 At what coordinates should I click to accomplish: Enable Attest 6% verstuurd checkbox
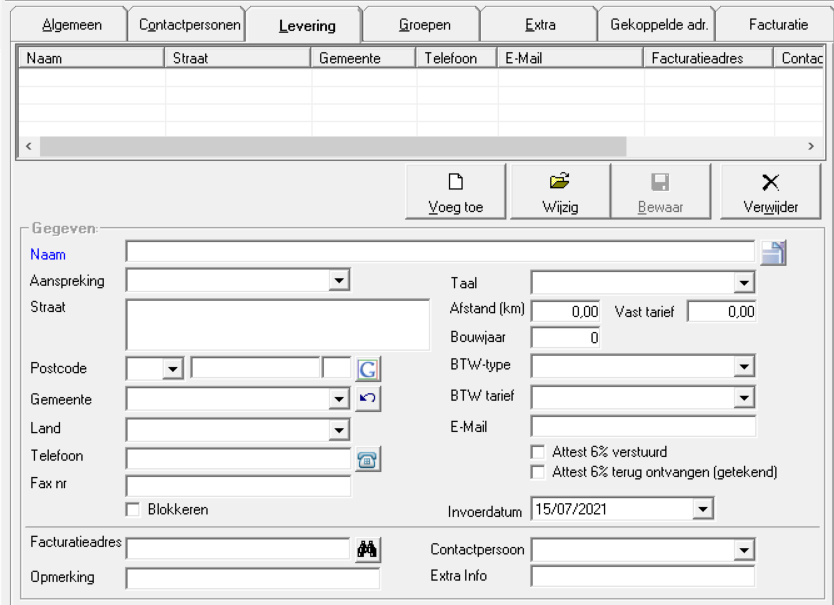pos(538,452)
